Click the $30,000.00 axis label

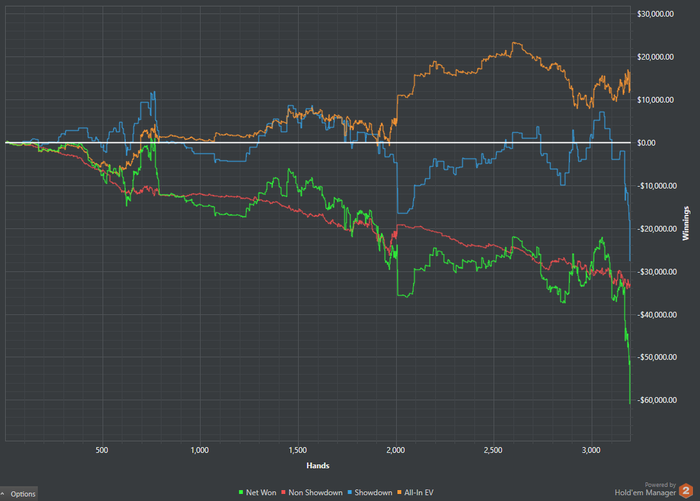(x=655, y=14)
